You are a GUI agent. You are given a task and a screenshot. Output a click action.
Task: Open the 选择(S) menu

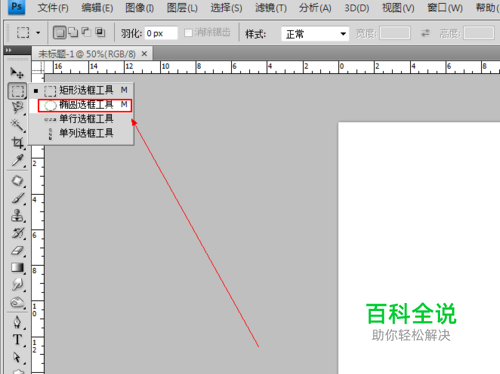point(226,8)
